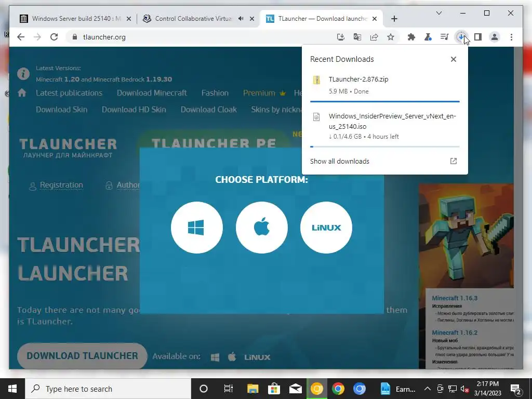Open the Chrome profile avatar
This screenshot has height=399, width=532.
click(x=495, y=37)
